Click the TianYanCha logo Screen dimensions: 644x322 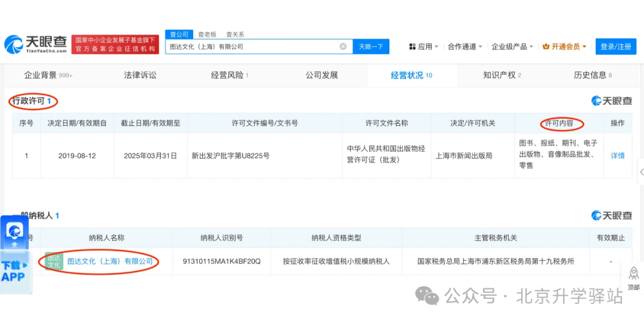click(35, 44)
